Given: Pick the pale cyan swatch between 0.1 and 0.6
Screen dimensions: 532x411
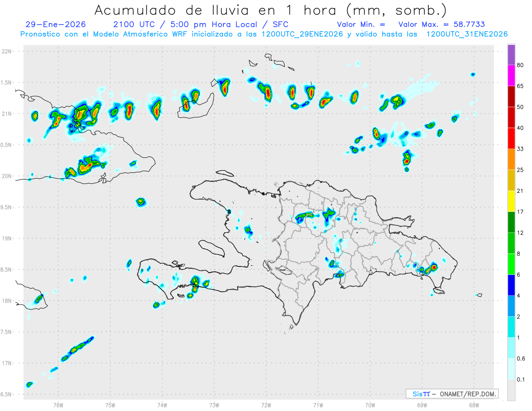Looking at the screenshot, I should click(511, 369).
